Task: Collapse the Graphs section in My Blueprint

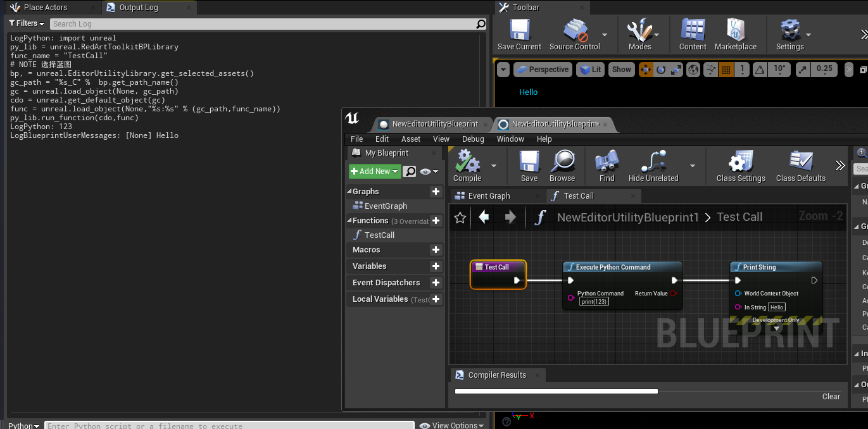Action: [x=349, y=192]
